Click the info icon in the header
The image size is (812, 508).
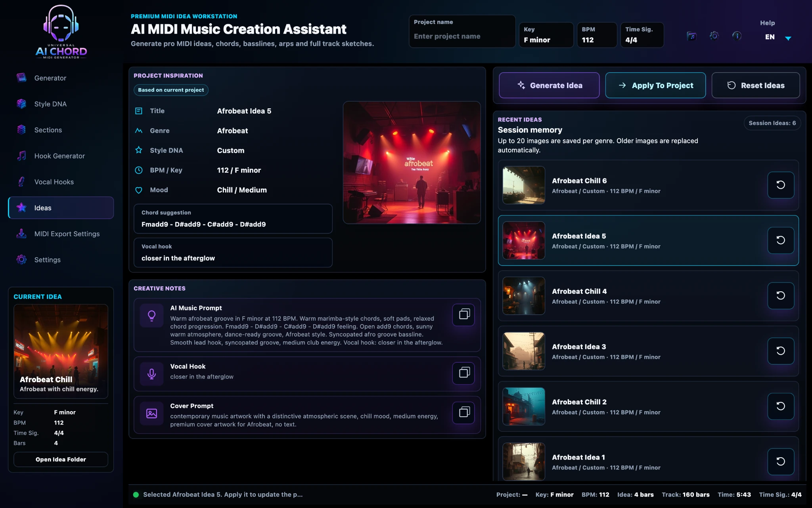click(x=737, y=36)
